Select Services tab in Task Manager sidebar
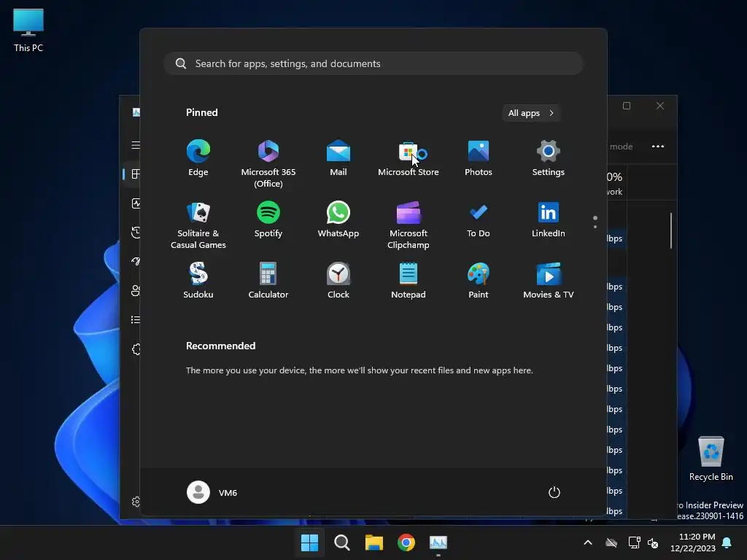747x560 pixels. pos(136,349)
